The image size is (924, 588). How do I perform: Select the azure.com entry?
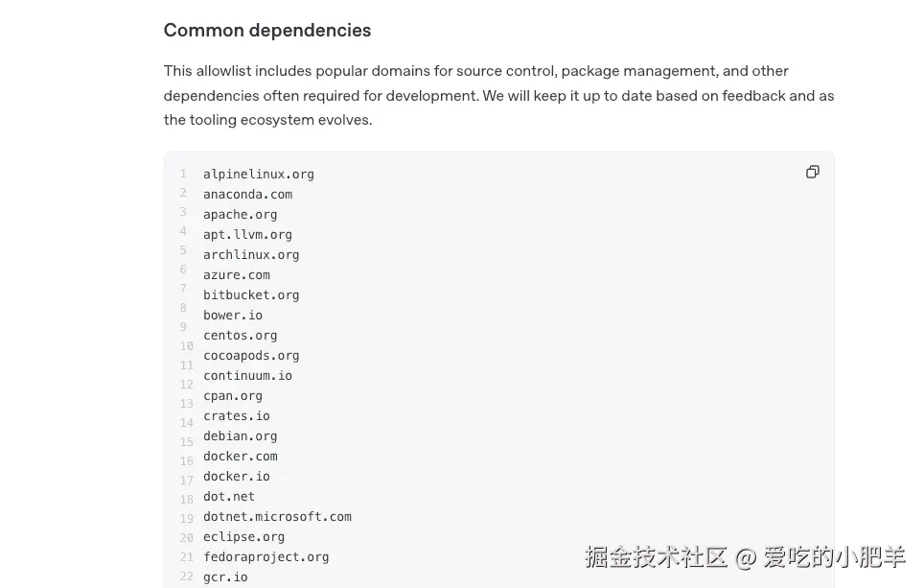[x=236, y=274]
